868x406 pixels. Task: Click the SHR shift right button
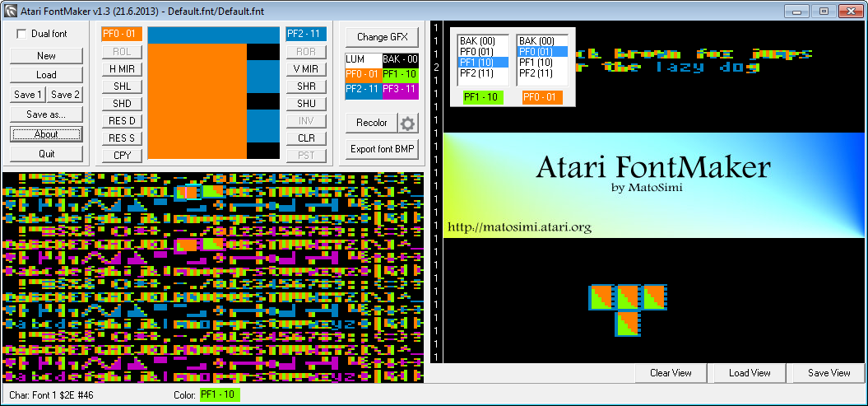[x=306, y=86]
